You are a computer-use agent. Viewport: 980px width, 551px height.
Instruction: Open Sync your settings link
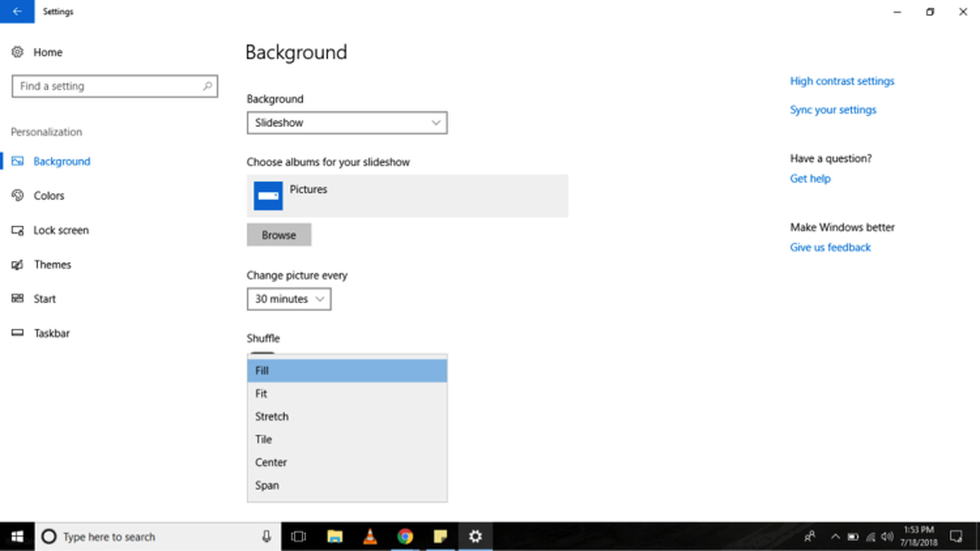click(x=833, y=110)
